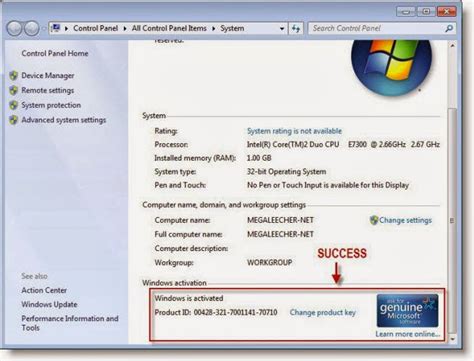Open Control Panel Home
The image size is (474, 361).
coord(55,53)
